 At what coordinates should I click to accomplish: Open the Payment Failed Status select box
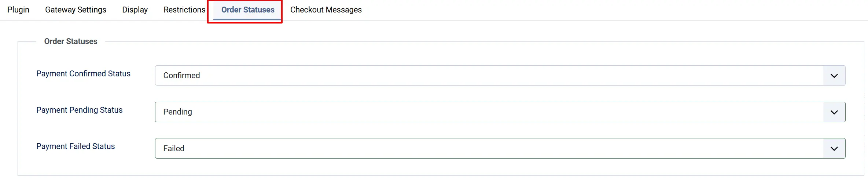click(500, 148)
